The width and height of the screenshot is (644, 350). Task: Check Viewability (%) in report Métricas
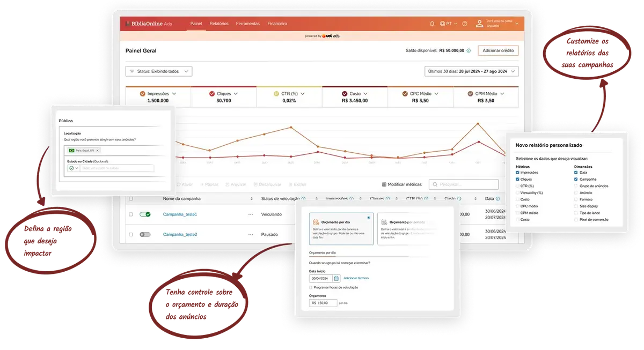click(517, 192)
